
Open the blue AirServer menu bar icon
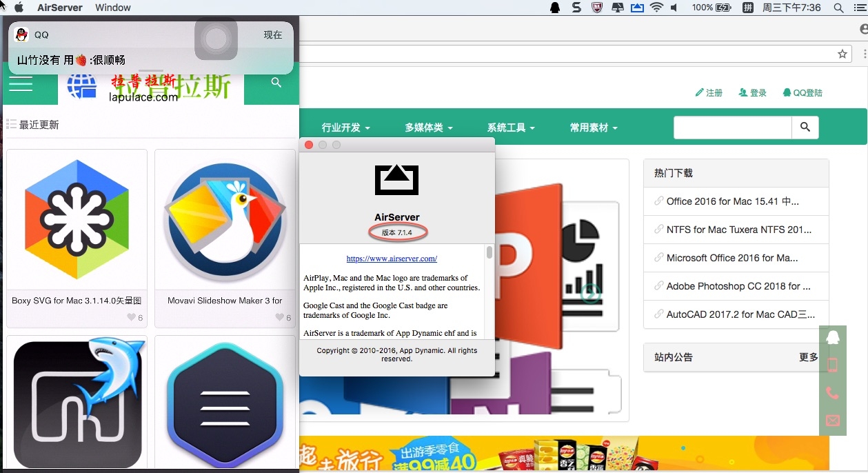tap(637, 8)
